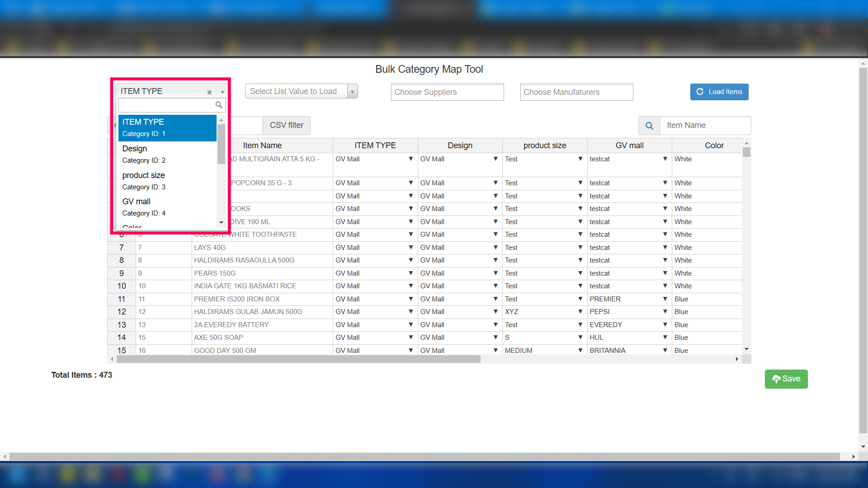Choose the product size Category ID 3 option

[x=167, y=181]
